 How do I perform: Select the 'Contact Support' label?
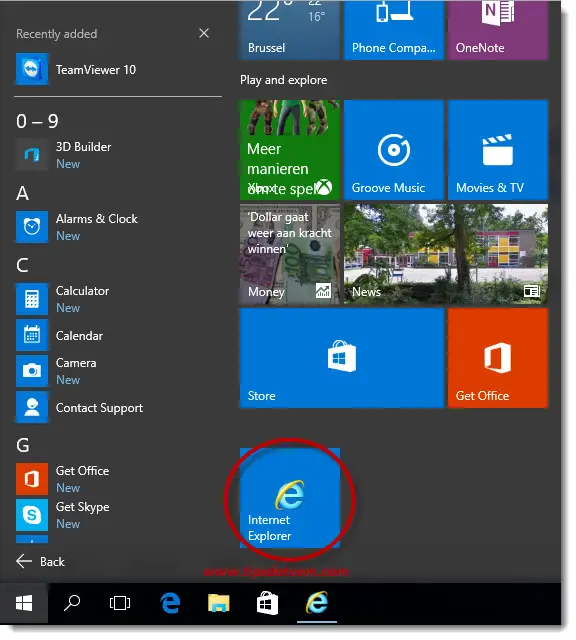pos(99,408)
